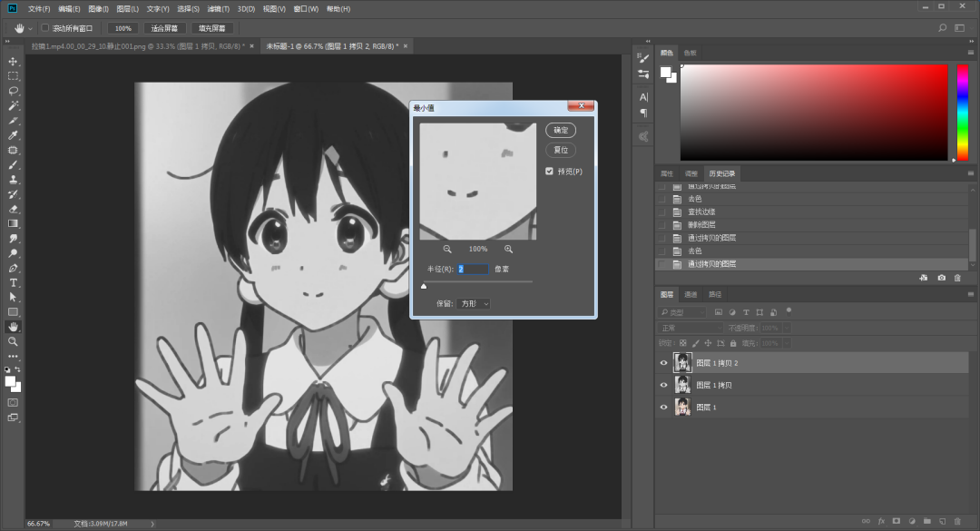Click the 确定 button
Screen dimensions: 980x531
561,130
